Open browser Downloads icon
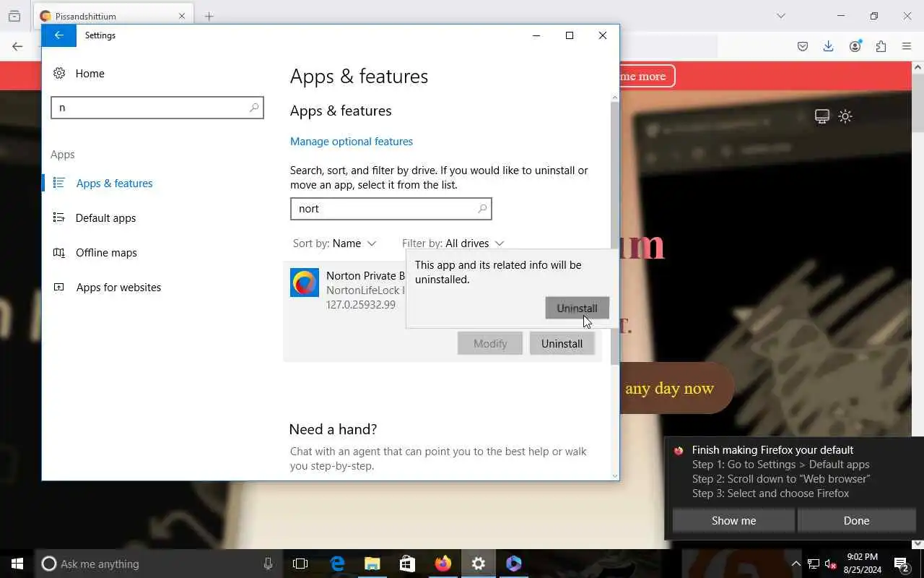Image resolution: width=924 pixels, height=578 pixels. (x=829, y=47)
